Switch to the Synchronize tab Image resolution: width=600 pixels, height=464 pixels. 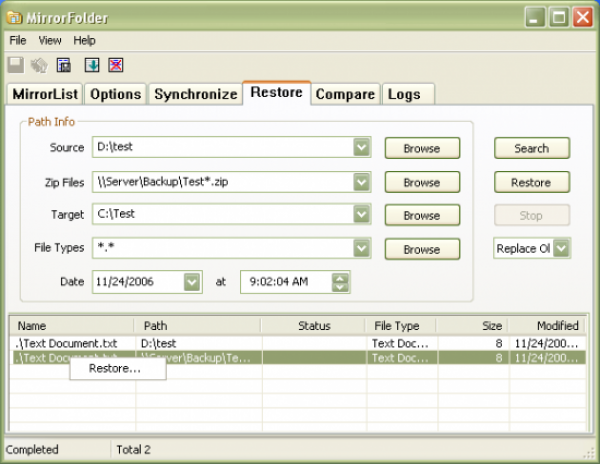(196, 94)
